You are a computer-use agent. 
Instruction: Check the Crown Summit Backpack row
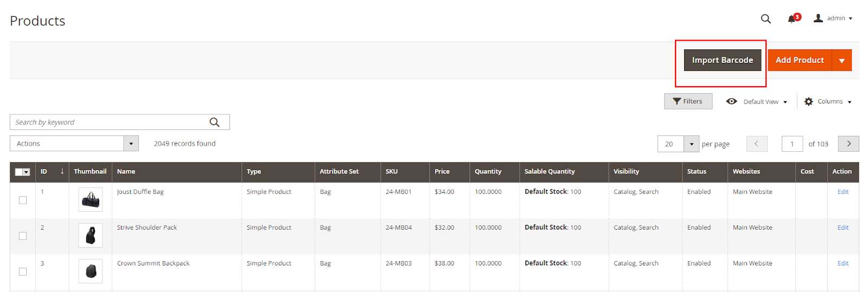click(x=23, y=272)
